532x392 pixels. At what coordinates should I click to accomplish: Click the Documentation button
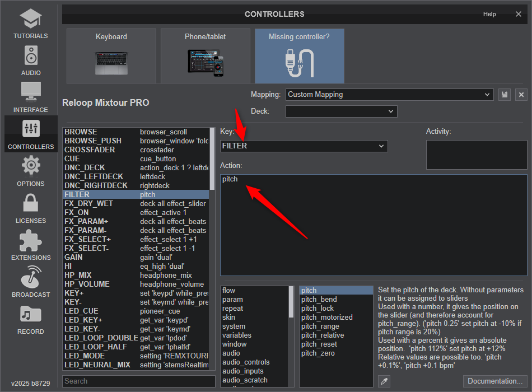tap(495, 381)
